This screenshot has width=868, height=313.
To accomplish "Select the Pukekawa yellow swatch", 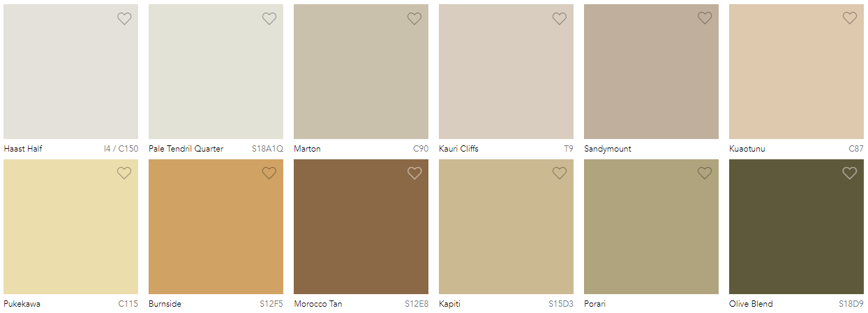I will (x=70, y=226).
